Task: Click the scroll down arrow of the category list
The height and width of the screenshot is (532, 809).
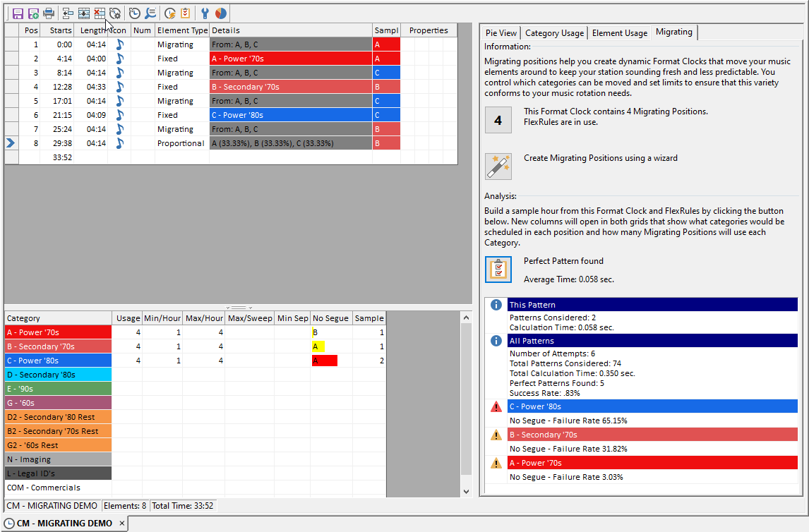Action: tap(465, 491)
